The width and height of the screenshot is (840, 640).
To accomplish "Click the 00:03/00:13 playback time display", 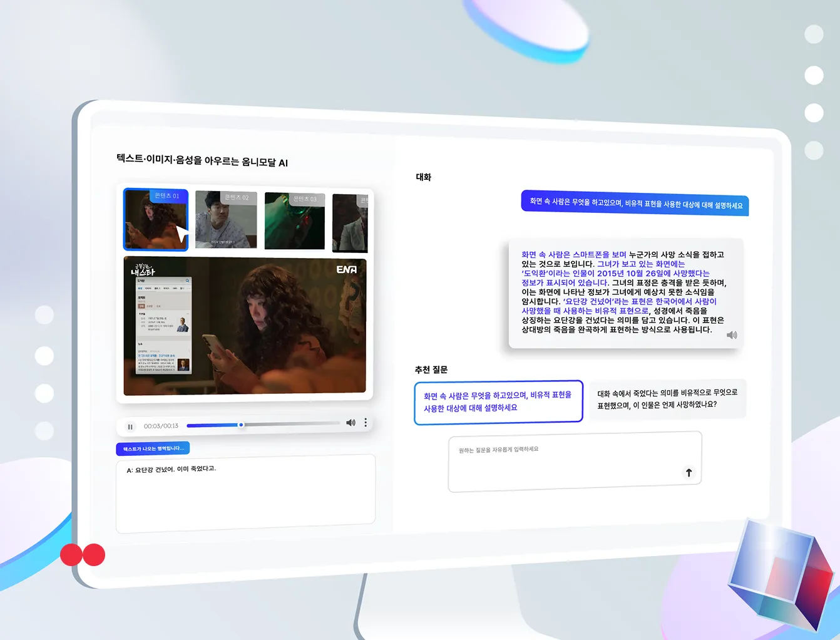I will [161, 426].
